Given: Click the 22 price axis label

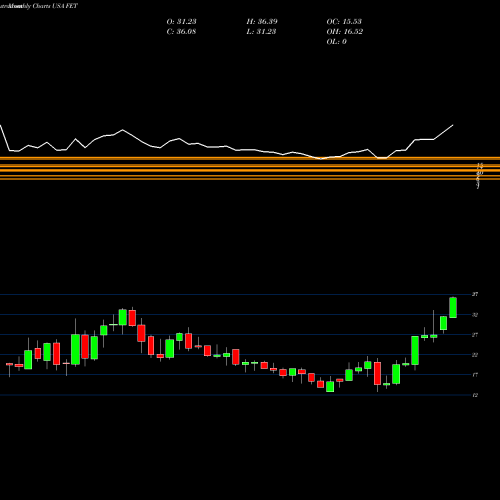Looking at the screenshot, I should click(475, 355).
